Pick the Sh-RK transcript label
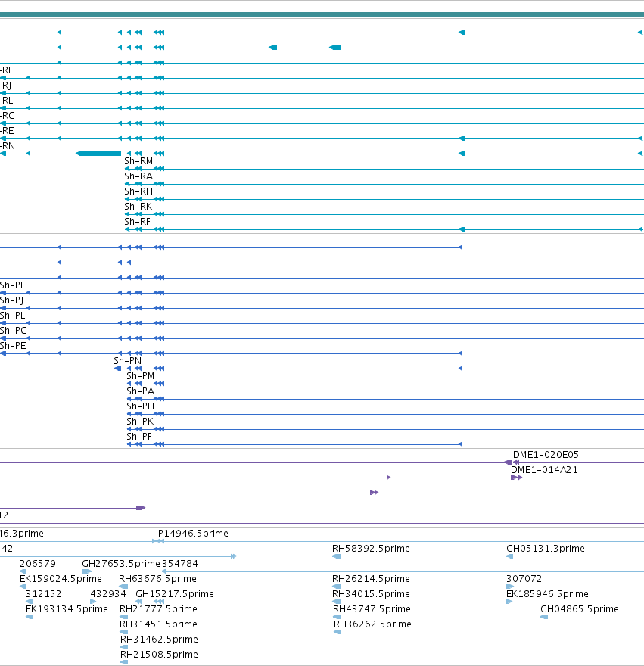Viewport: 644px width, 666px height. [x=138, y=207]
